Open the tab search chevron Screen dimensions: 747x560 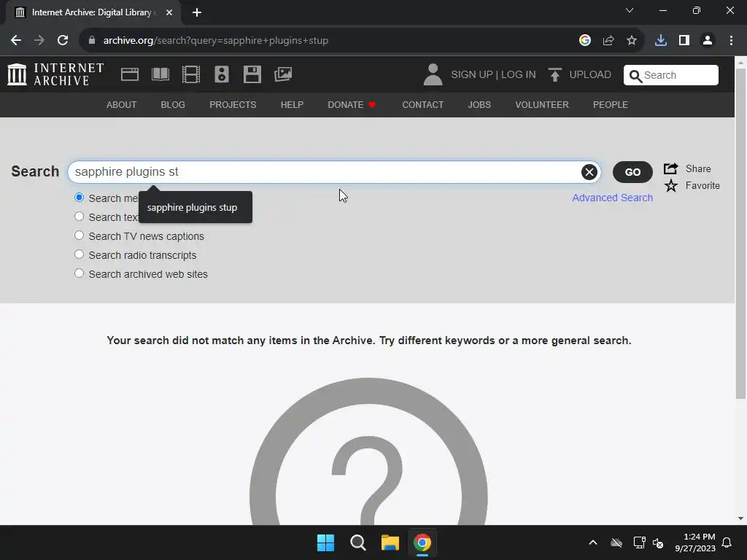(630, 10)
